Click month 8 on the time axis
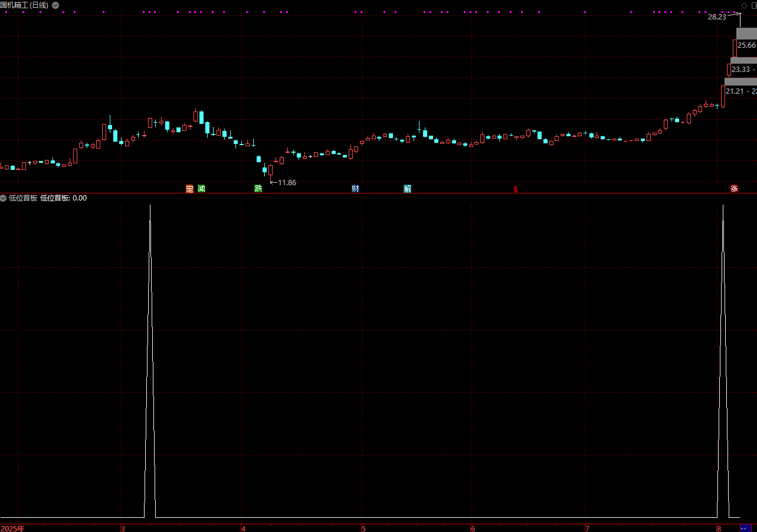 click(x=718, y=528)
